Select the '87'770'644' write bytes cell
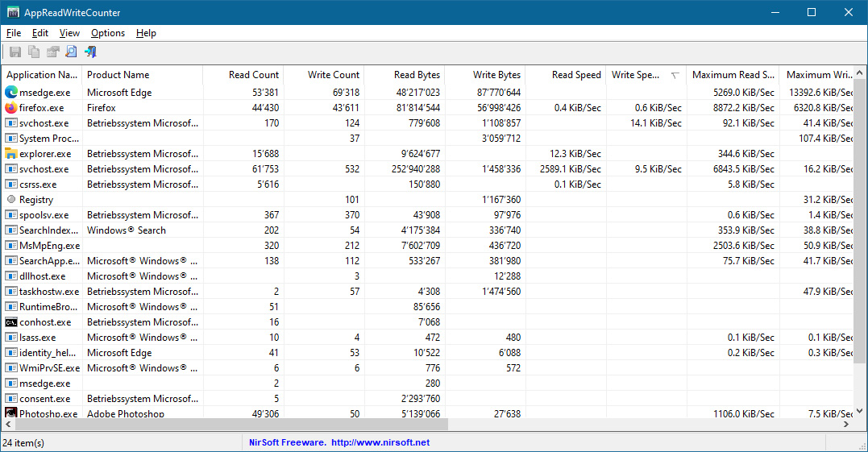Image resolution: width=868 pixels, height=452 pixels. click(x=499, y=93)
